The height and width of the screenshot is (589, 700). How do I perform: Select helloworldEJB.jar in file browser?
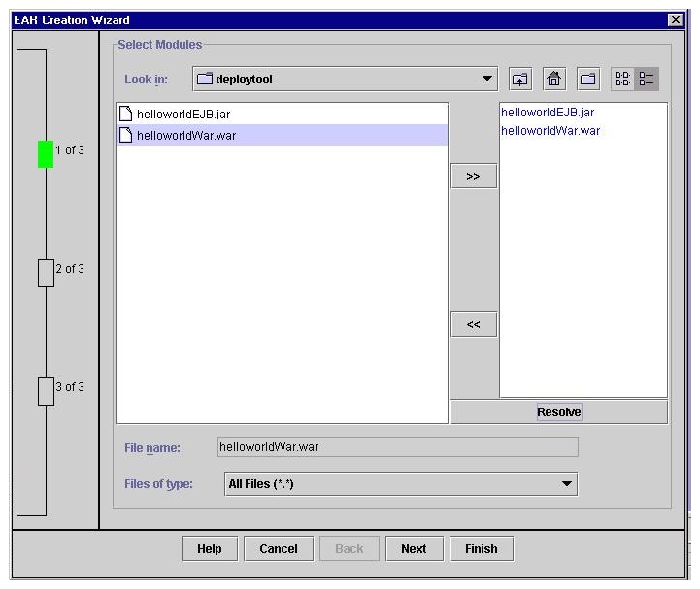(x=282, y=114)
